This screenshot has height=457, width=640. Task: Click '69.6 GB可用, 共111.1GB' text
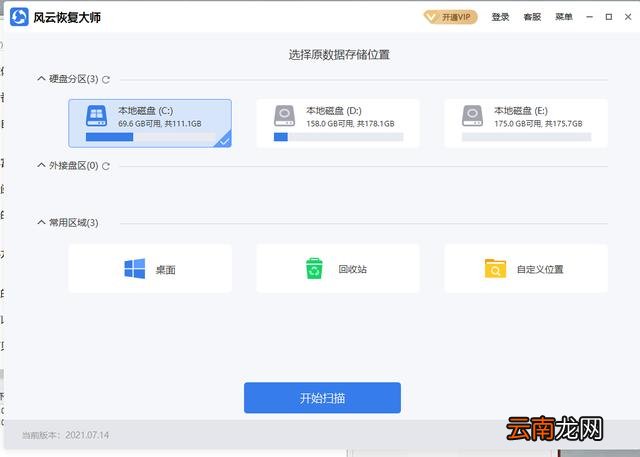click(x=160, y=124)
